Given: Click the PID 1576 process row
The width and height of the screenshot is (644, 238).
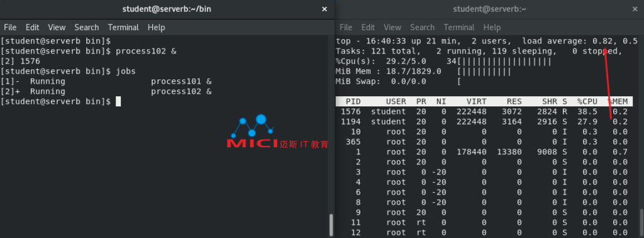Looking at the screenshot, I should click(x=484, y=111).
